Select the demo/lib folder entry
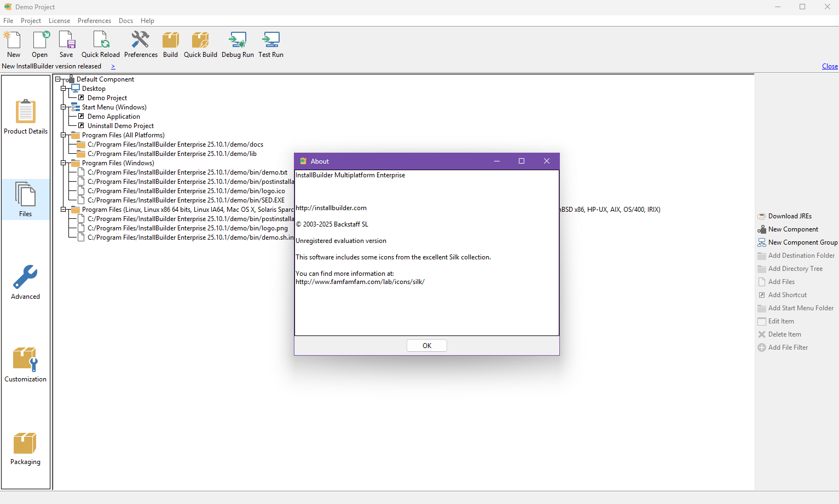 coord(172,154)
